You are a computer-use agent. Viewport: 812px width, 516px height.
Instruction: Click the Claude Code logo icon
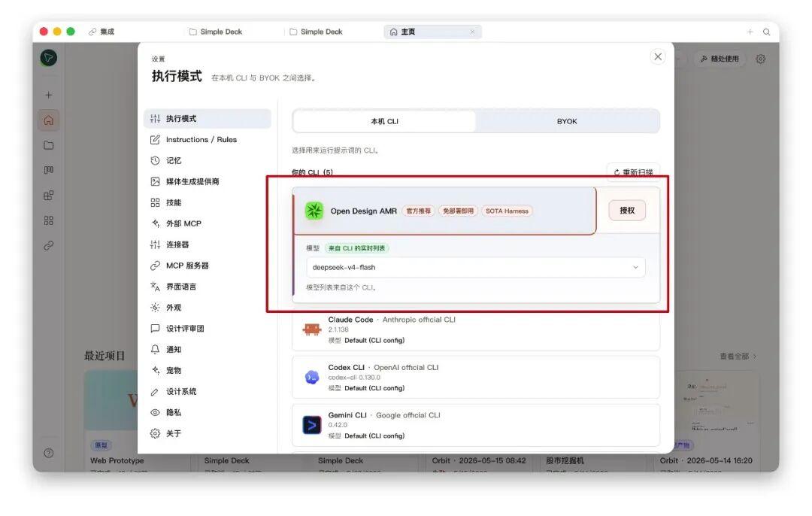pyautogui.click(x=312, y=329)
